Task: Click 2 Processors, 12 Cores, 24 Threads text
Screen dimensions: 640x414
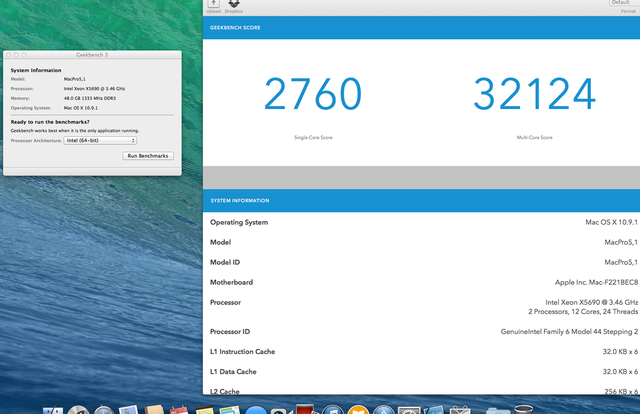Action: [x=583, y=312]
